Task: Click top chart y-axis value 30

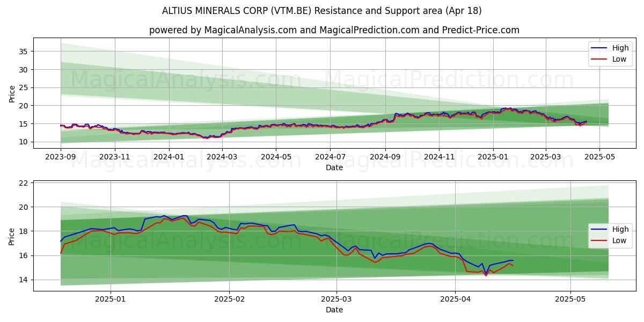Action: click(25, 70)
